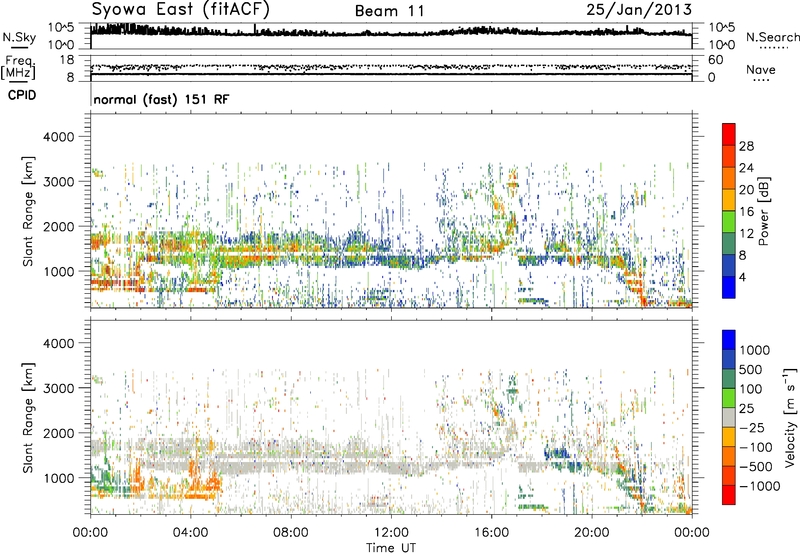Click '1000' on velocity panel range axis
Image resolution: width=800 pixels, height=554 pixels.
pyautogui.click(x=59, y=478)
